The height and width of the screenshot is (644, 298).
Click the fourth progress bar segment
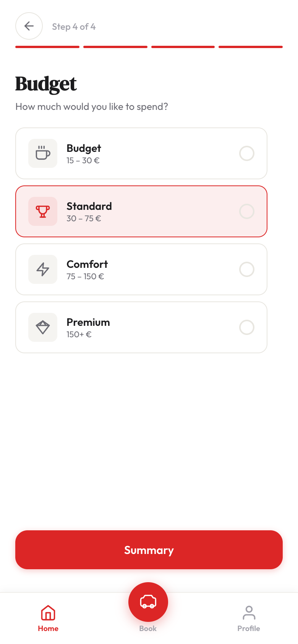coord(250,47)
